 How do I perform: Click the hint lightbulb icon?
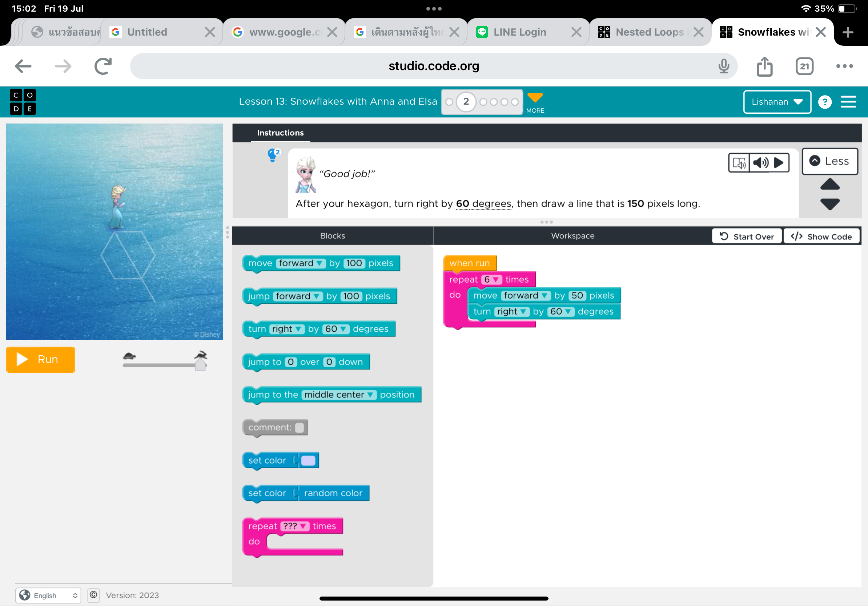tap(273, 155)
